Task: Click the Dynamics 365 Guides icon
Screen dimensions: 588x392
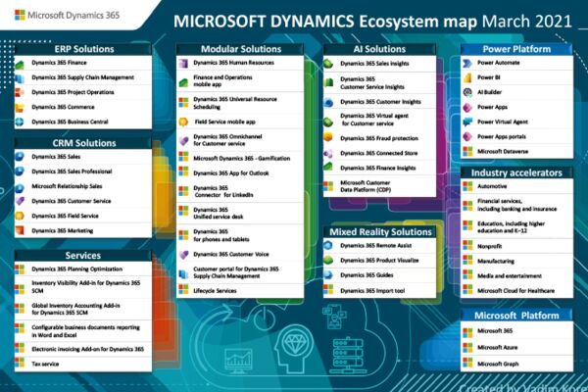Action: click(328, 275)
